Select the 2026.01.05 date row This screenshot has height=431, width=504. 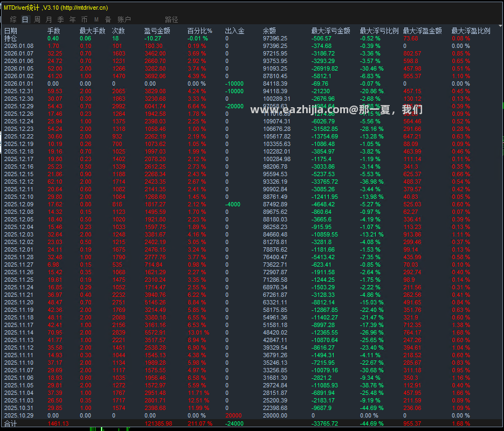tap(19, 69)
